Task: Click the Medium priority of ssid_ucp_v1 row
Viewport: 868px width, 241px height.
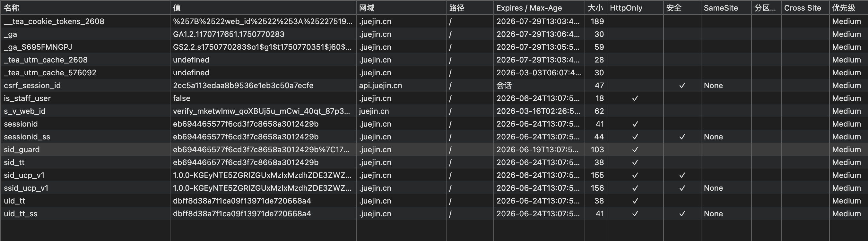Action: click(846, 188)
